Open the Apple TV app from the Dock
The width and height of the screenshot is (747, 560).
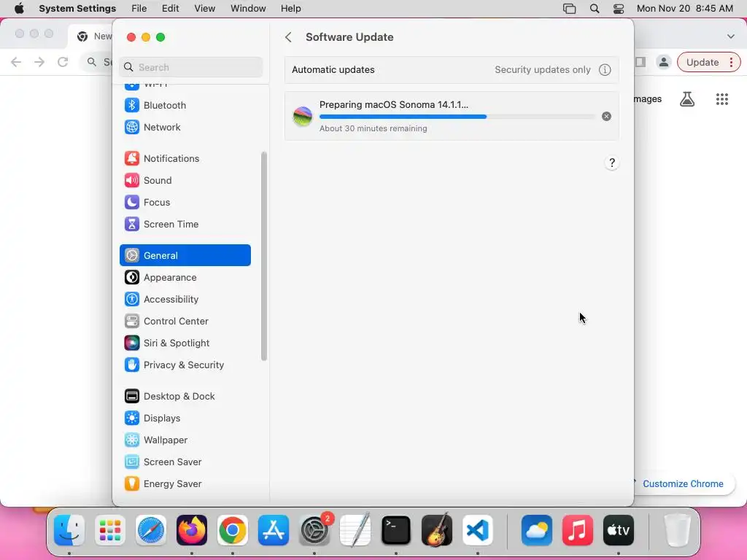pos(619,530)
